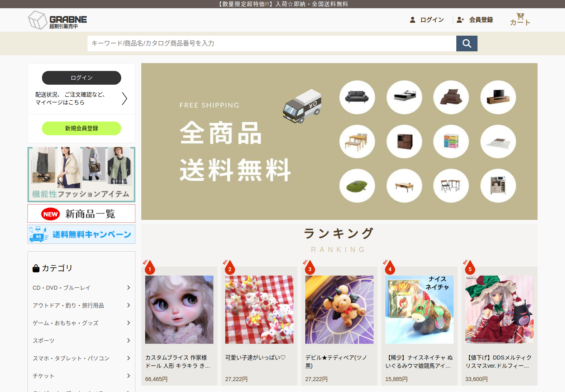Viewport: 565px width, 392px height.
Task: Open rank 1 カスタムブライス doll image
Action: (x=179, y=310)
